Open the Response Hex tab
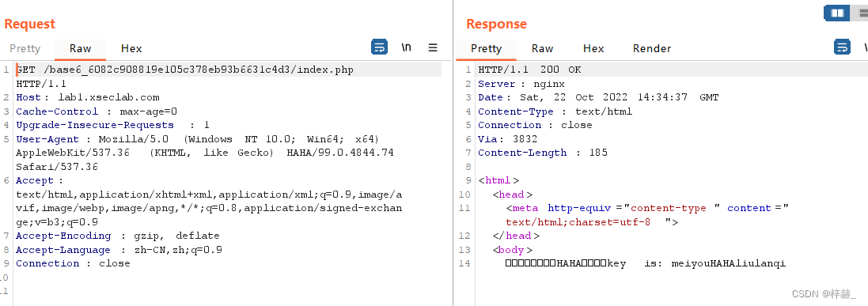Viewport: 868px width, 306px height. pos(593,49)
